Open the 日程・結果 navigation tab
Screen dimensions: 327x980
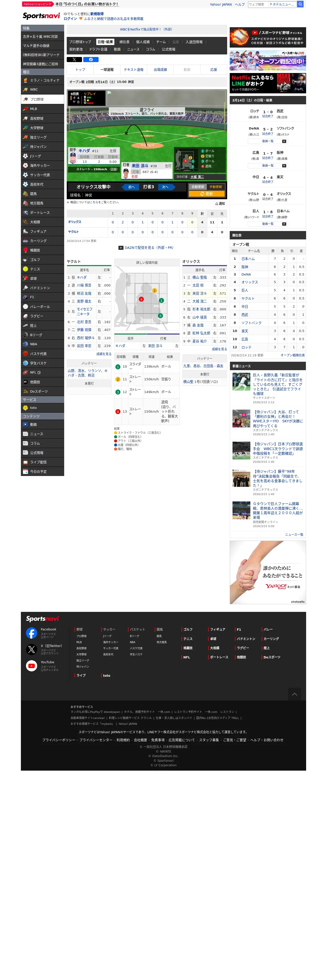(x=105, y=42)
